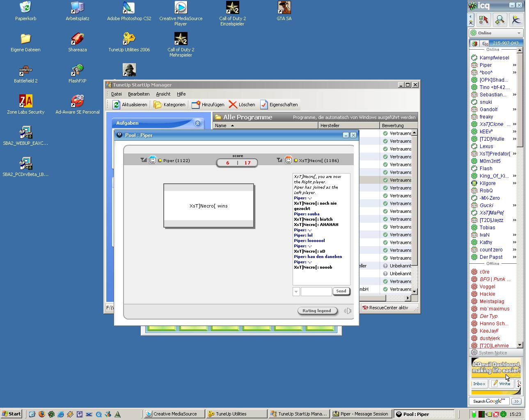Sort by the Hersteller column header
The width and height of the screenshot is (529, 420).
(x=349, y=126)
